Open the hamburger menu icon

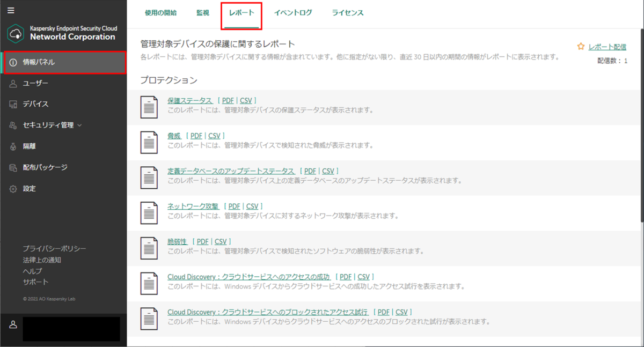coord(10,10)
